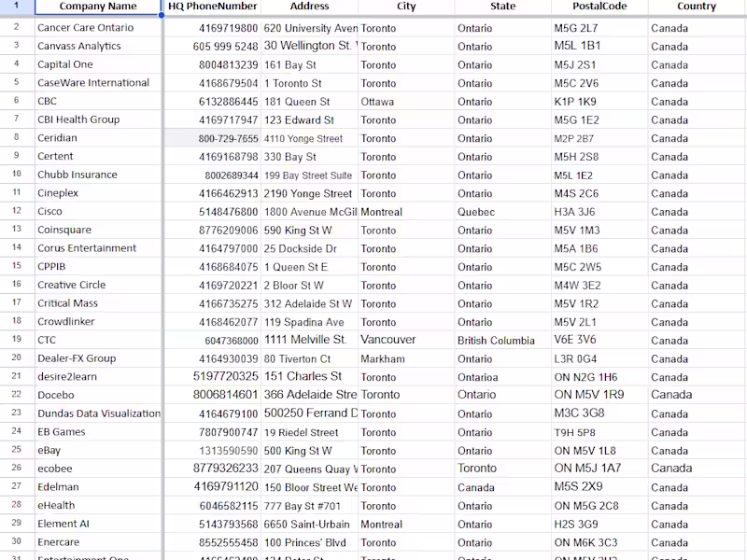Select the PostalCode column header cell
Image resolution: width=747 pixels, height=560 pixels.
pos(599,7)
